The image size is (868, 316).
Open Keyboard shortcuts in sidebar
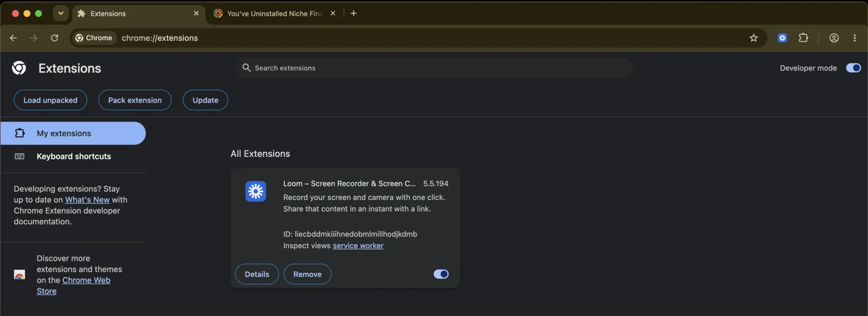pos(73,156)
